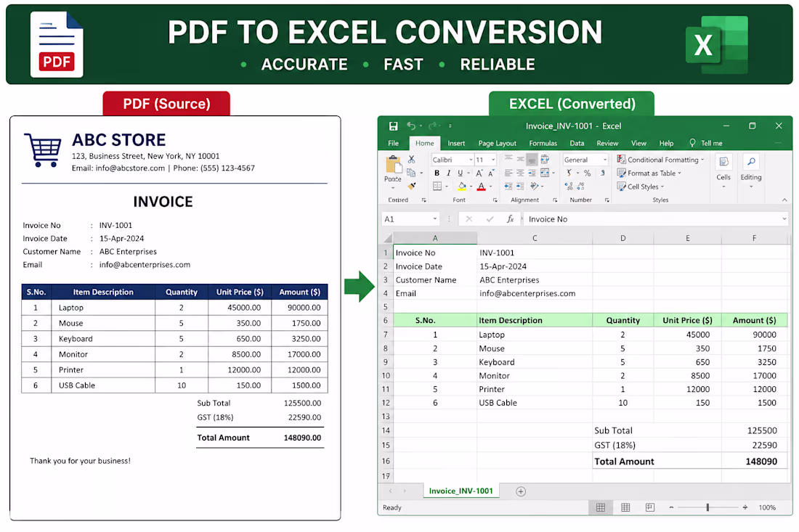
Task: Save the workbook using the floppy icon
Action: pyautogui.click(x=393, y=126)
